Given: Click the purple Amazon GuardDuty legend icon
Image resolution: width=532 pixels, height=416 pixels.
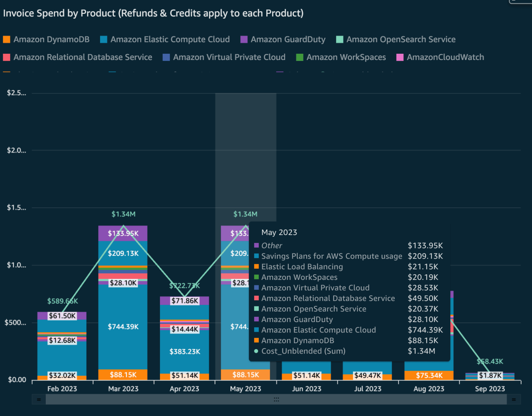Looking at the screenshot, I should click(x=244, y=39).
